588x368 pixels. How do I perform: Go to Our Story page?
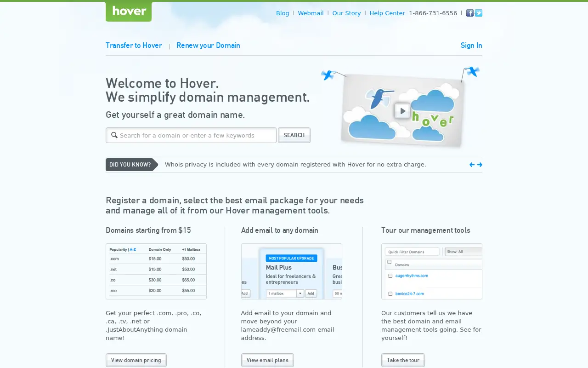(346, 13)
